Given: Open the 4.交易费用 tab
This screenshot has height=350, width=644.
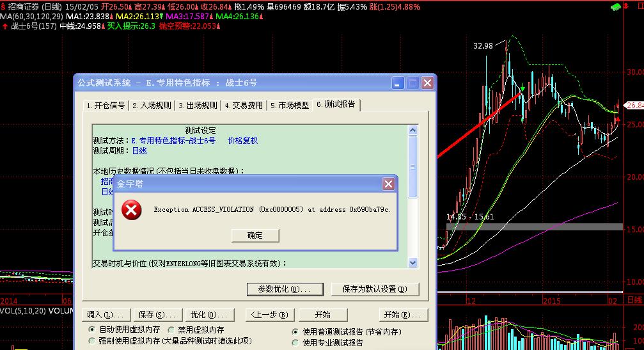Looking at the screenshot, I should point(244,106).
